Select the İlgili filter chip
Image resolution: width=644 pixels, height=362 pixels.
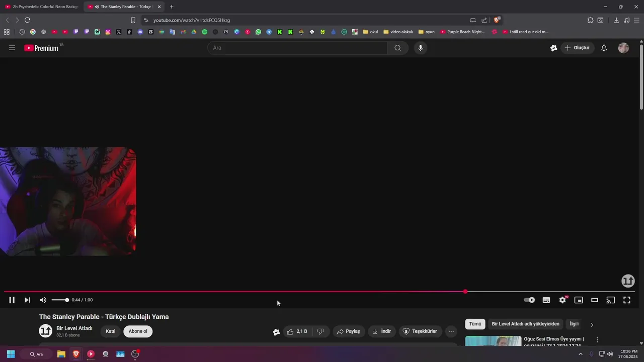(x=574, y=324)
